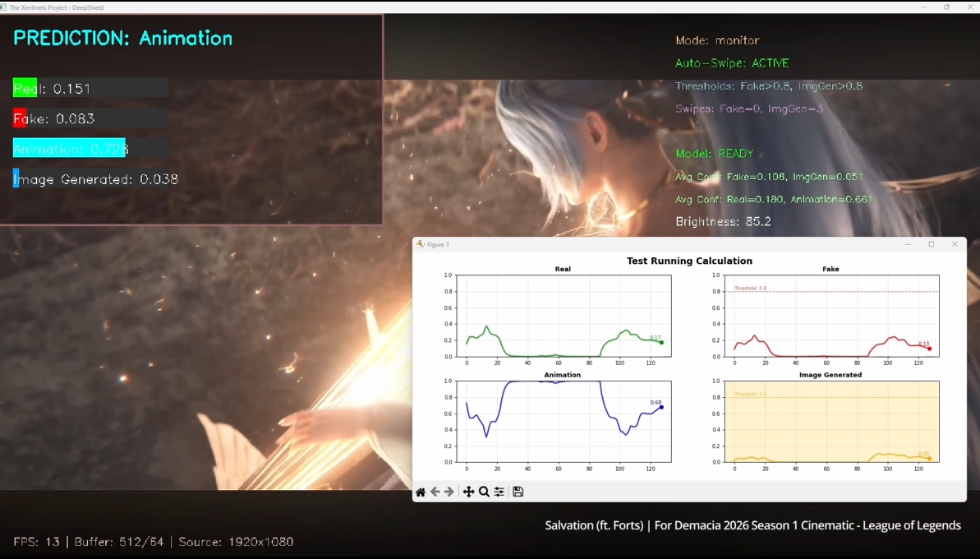
Task: Select the Zoom to rectangle magnifier tool
Action: click(x=484, y=492)
